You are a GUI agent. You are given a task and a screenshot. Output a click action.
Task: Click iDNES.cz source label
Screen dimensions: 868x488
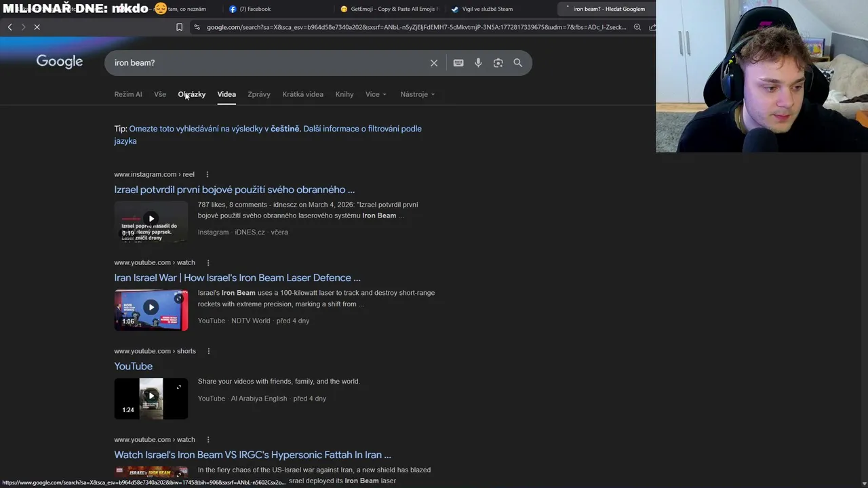pyautogui.click(x=250, y=232)
